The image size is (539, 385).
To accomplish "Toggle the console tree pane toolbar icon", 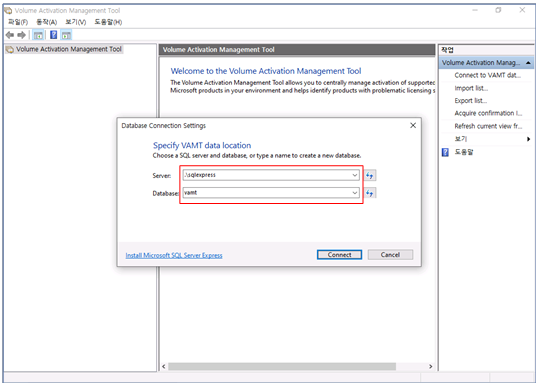I will click(38, 35).
